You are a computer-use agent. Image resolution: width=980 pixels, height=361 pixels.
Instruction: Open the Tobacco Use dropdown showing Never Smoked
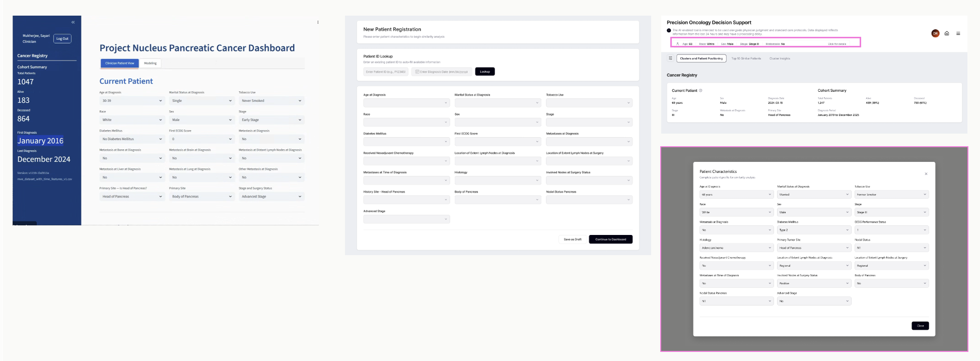click(271, 101)
